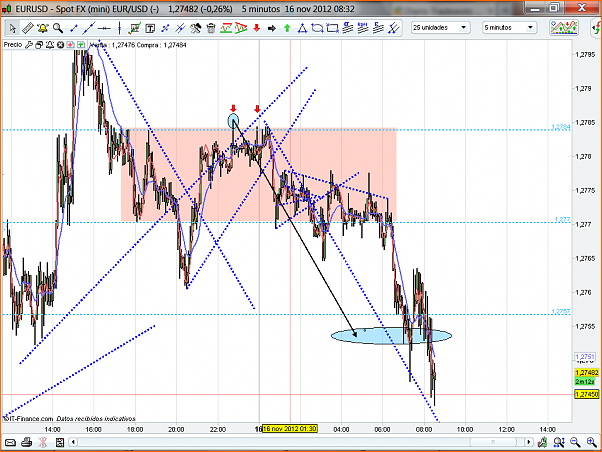Click the '1,277' horizontal level label
The image size is (602, 452).
coord(562,219)
